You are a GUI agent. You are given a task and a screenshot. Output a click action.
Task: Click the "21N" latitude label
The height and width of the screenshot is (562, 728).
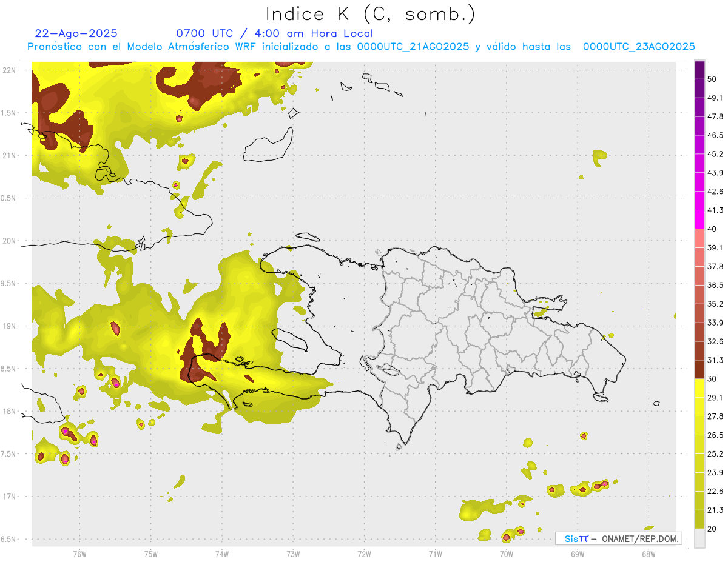8,155
